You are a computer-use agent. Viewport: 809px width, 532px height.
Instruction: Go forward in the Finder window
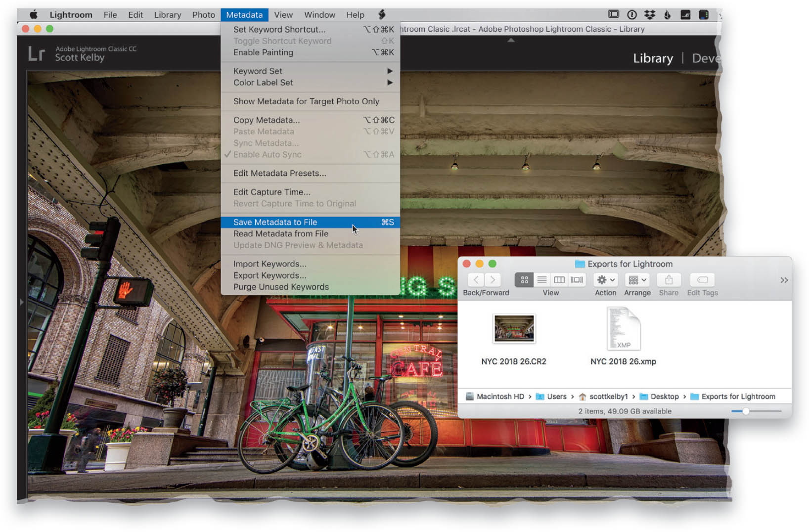(493, 280)
